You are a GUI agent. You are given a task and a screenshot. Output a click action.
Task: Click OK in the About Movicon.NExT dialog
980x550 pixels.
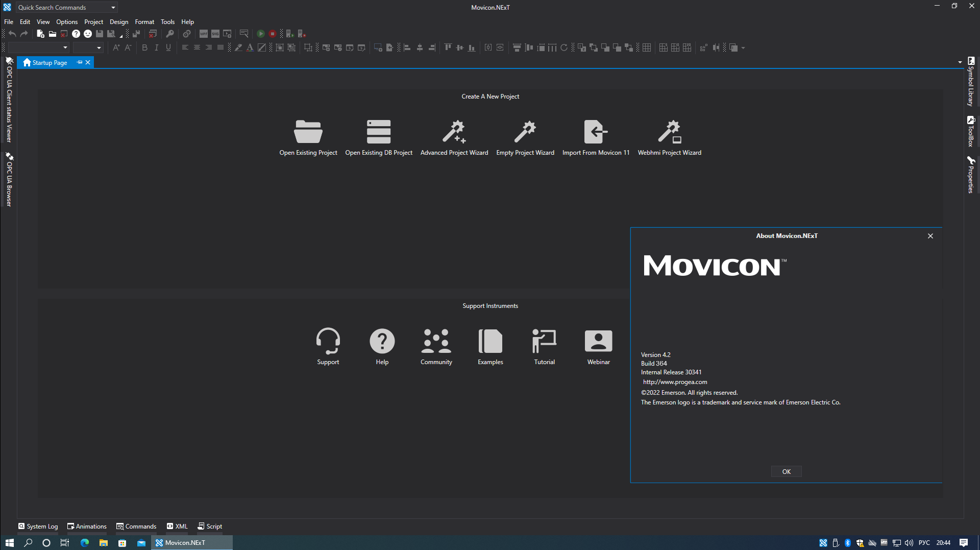click(x=787, y=471)
